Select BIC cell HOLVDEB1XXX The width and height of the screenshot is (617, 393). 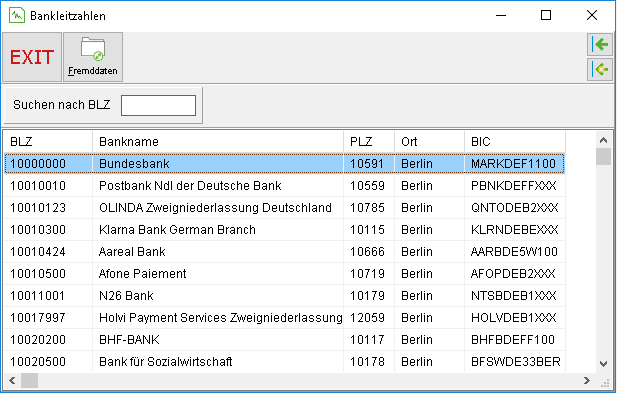514,318
